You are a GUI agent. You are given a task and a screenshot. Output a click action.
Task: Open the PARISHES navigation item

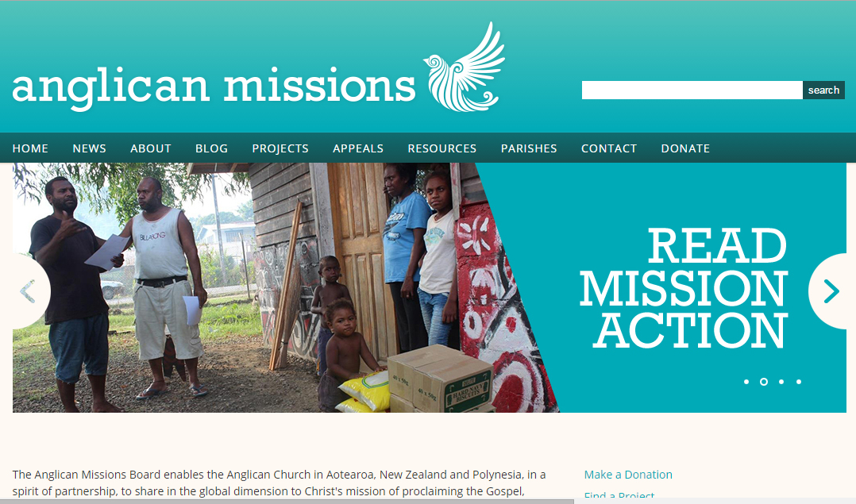pyautogui.click(x=529, y=148)
